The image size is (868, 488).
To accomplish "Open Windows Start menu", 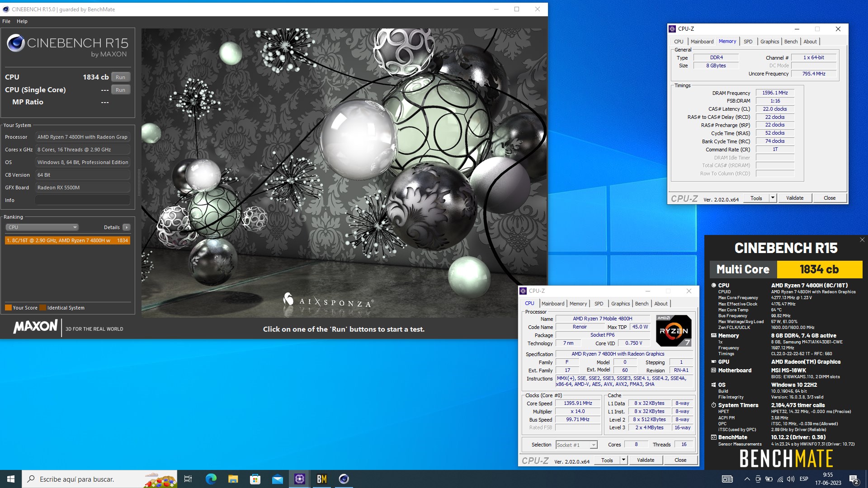I will pos(11,479).
